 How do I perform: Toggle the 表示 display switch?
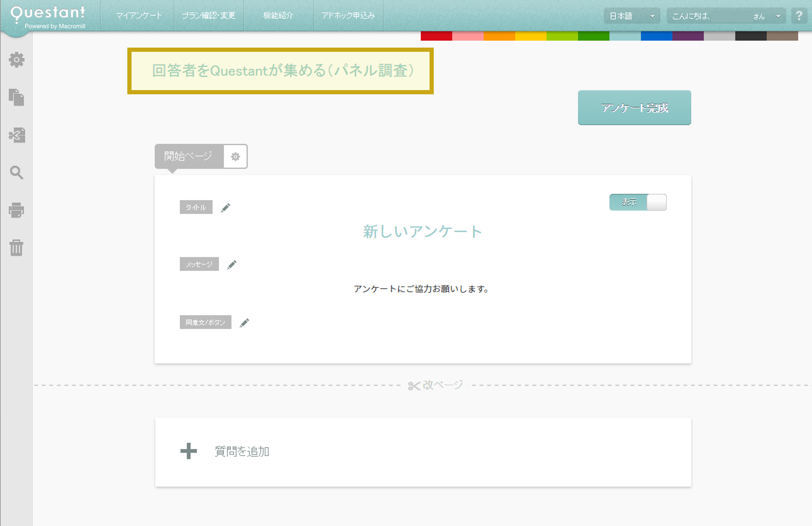638,202
